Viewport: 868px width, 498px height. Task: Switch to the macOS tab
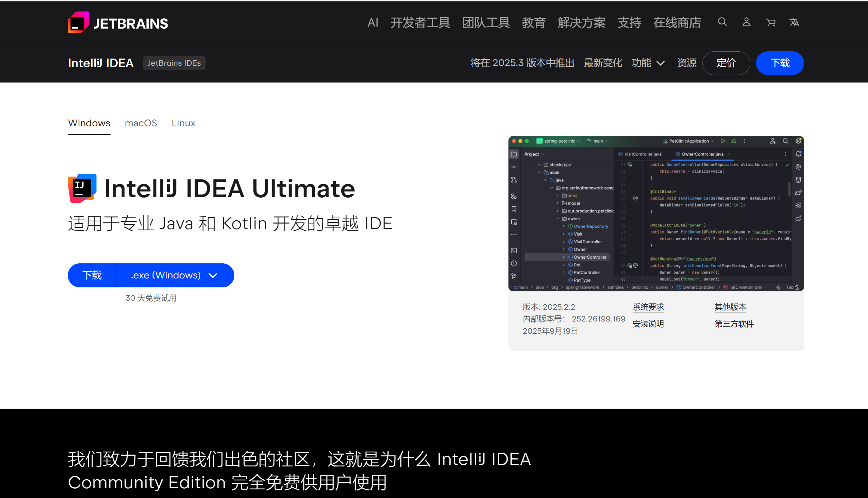(141, 123)
